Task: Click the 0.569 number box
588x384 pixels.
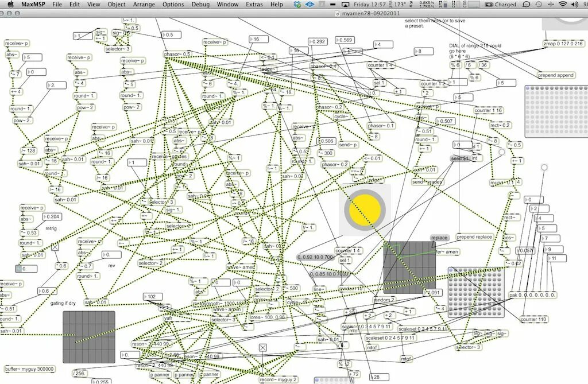Action: pyautogui.click(x=345, y=40)
